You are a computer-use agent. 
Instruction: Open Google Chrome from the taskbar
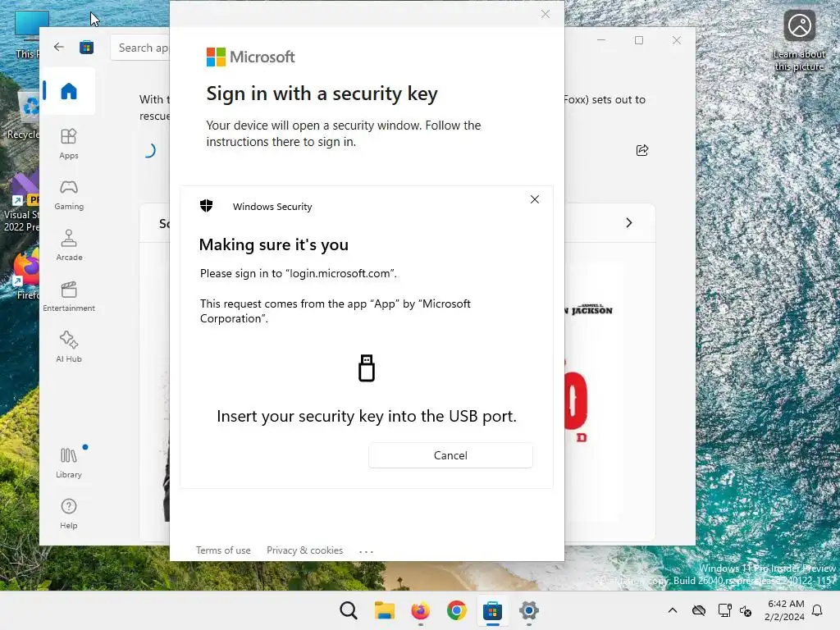coord(456,610)
